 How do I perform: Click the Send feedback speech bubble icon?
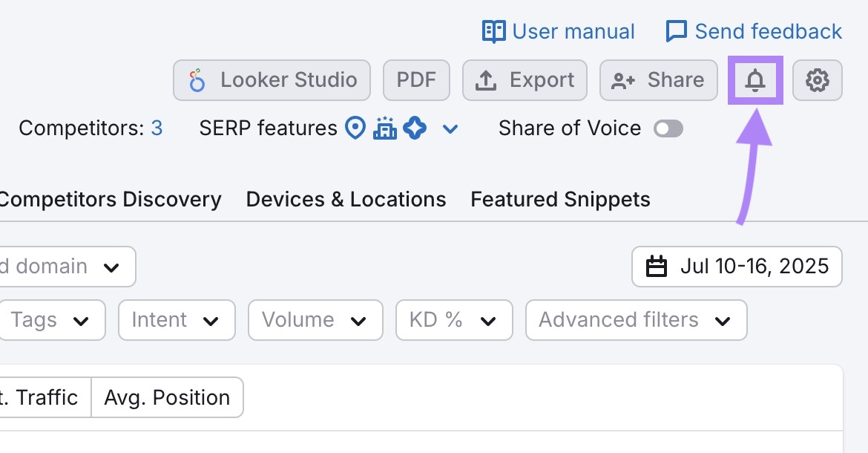(x=675, y=31)
